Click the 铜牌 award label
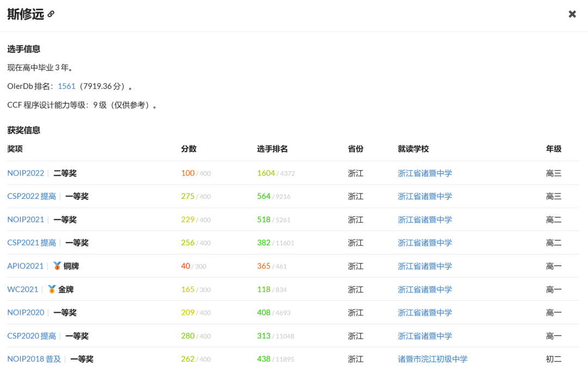Image resolution: width=588 pixels, height=370 pixels. click(71, 266)
